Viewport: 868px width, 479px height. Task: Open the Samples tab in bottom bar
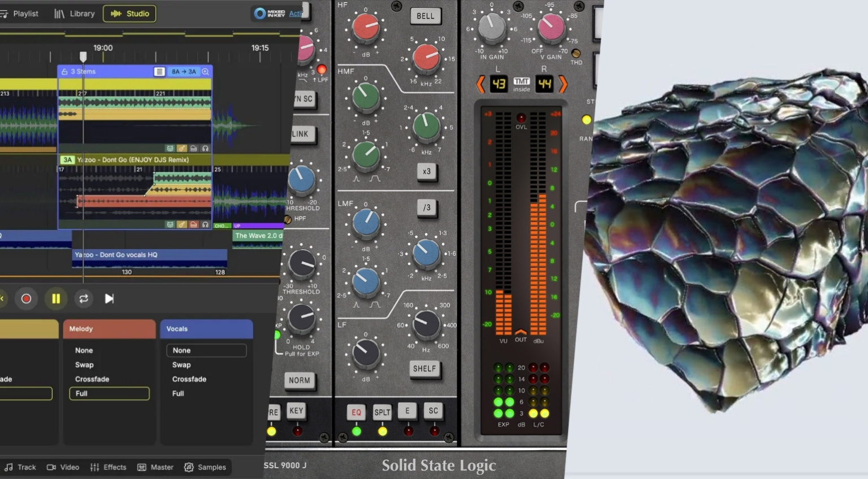tap(205, 467)
